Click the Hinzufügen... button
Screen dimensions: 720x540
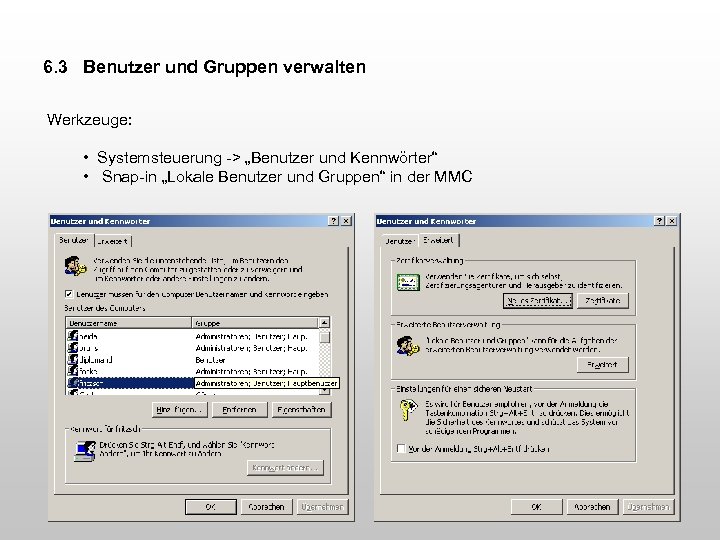coord(180,410)
